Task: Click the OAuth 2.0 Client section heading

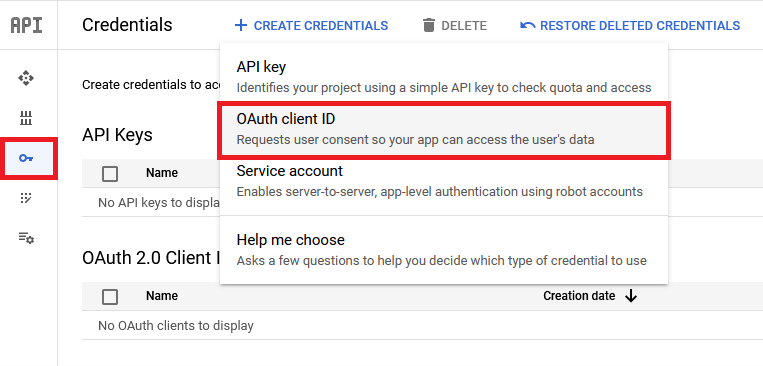Action: point(150,258)
